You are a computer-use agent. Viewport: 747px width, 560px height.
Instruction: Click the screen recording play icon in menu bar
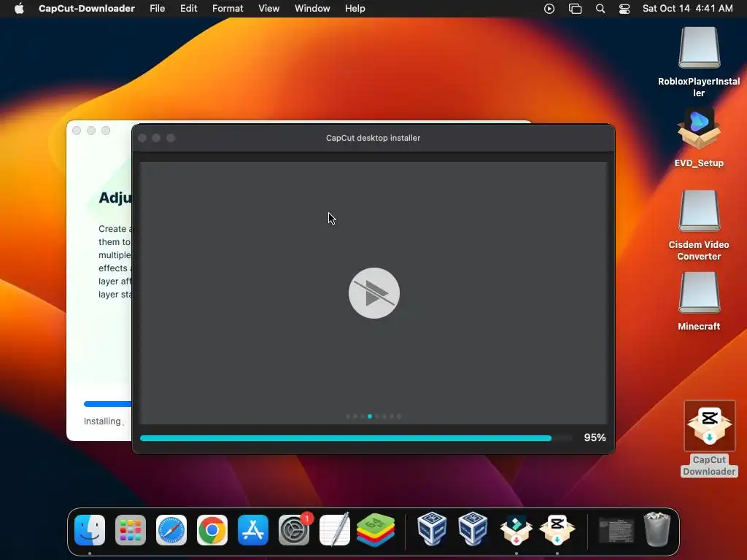549,9
